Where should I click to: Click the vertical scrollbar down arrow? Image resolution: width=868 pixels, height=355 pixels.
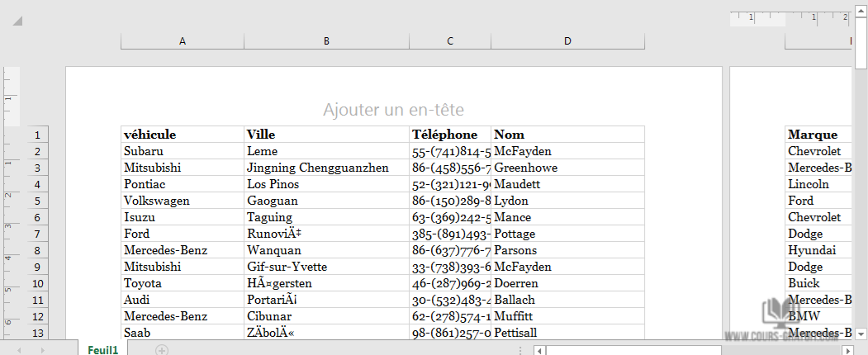click(x=861, y=331)
